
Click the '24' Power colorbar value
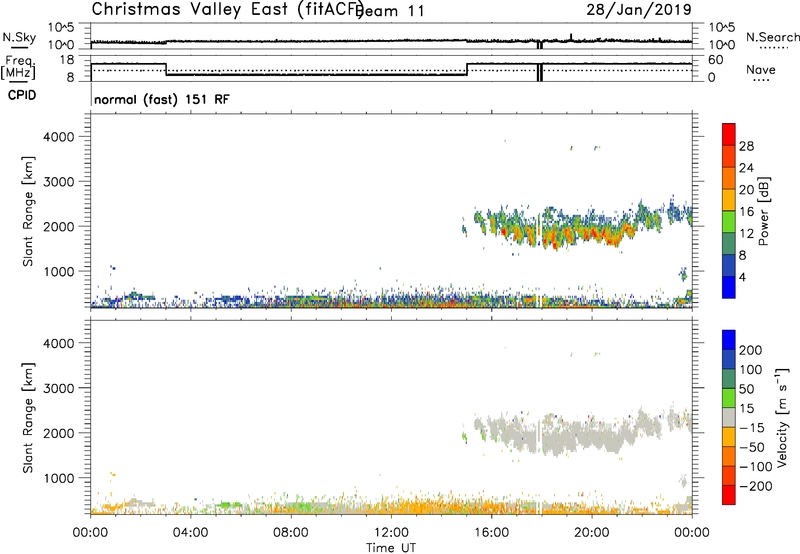(x=746, y=168)
